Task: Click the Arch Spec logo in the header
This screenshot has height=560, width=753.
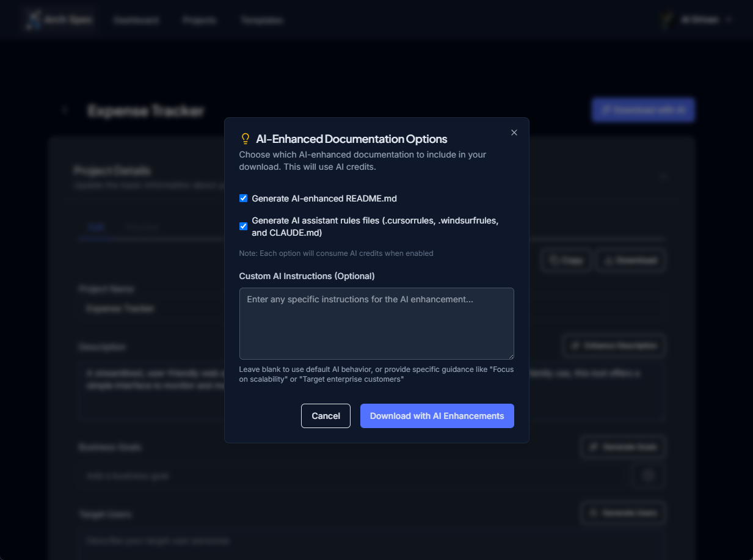Action: pyautogui.click(x=59, y=20)
